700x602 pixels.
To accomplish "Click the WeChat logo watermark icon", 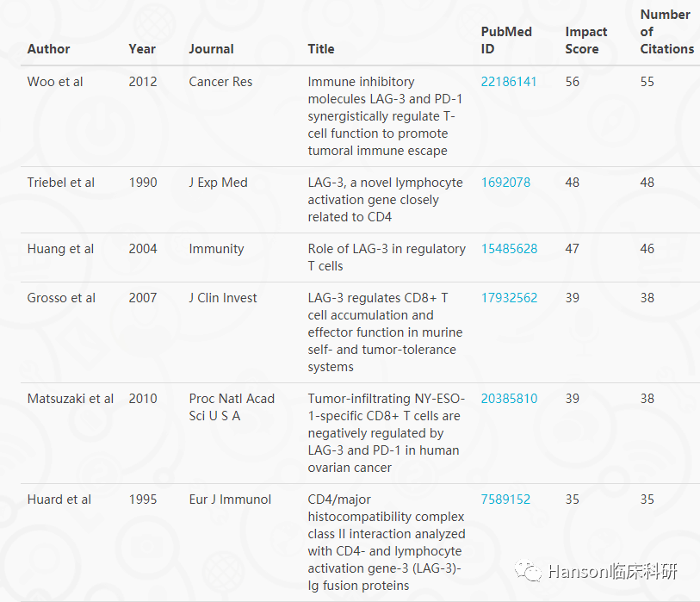I will coord(528,571).
